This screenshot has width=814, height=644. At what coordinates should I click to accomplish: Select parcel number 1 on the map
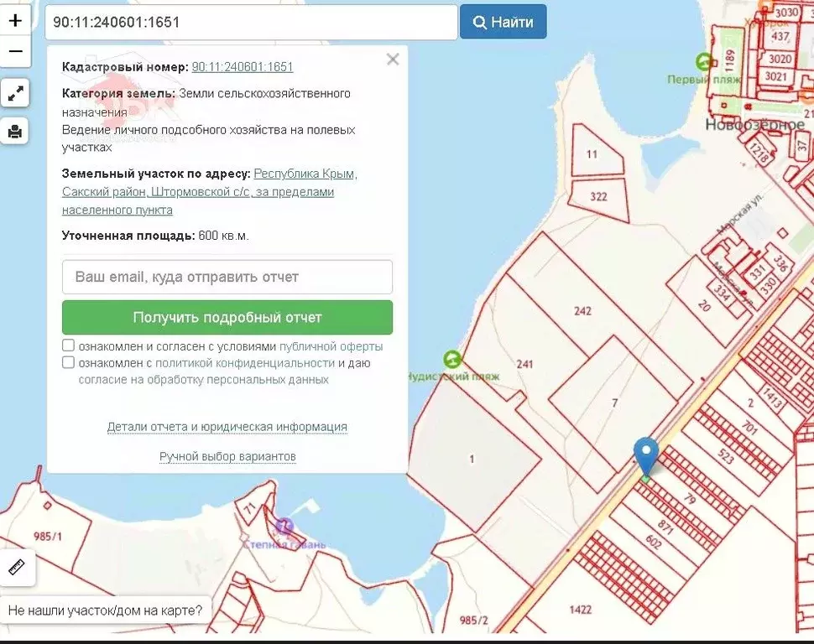[472, 459]
